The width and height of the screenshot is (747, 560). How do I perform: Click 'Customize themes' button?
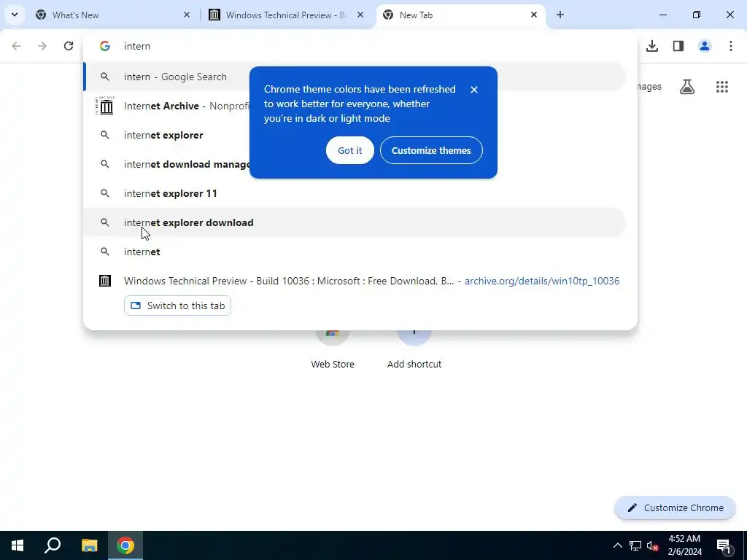point(431,150)
